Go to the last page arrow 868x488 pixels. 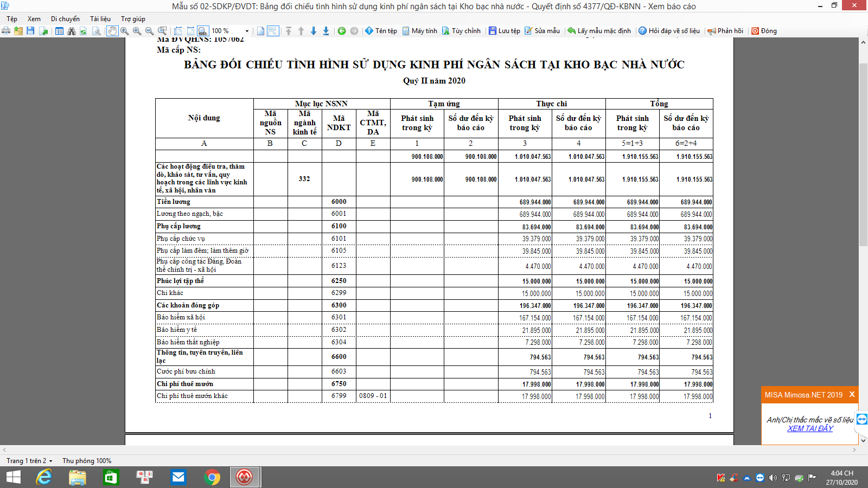pos(326,31)
